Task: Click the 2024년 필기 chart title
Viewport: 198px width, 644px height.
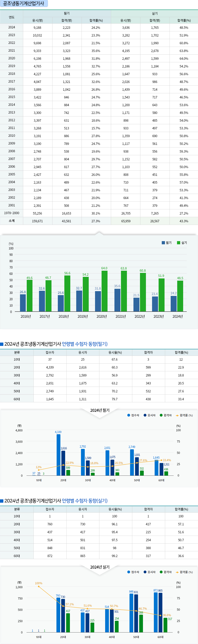Action: (x=100, y=410)
